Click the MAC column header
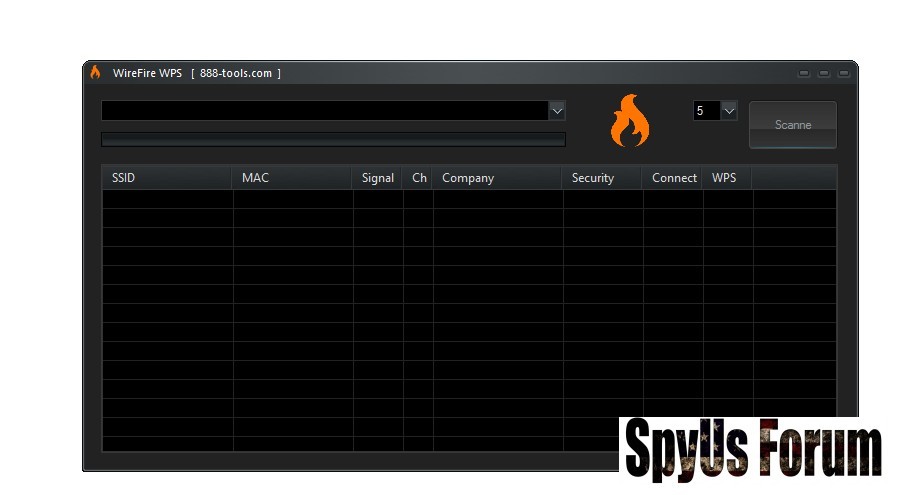This screenshot has width=898, height=495. pyautogui.click(x=292, y=178)
